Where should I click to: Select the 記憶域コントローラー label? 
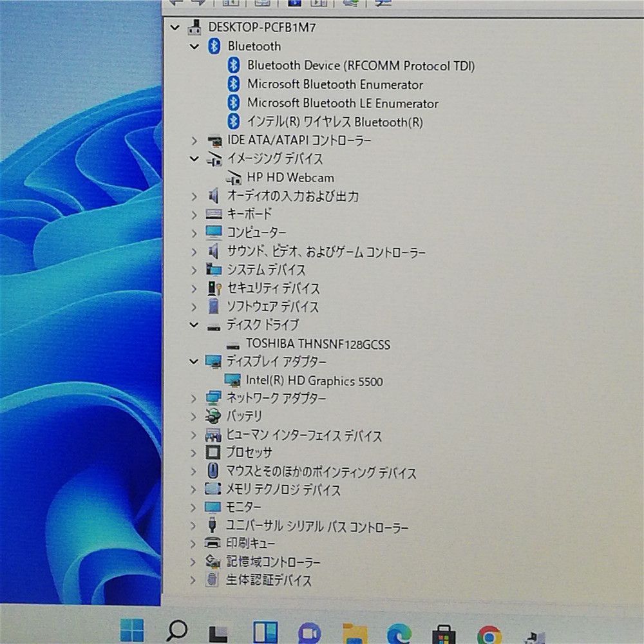[x=273, y=562]
